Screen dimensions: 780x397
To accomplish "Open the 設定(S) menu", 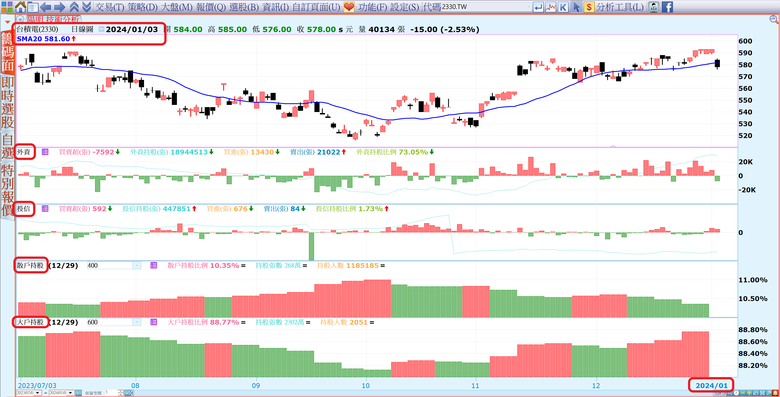I will tap(405, 7).
